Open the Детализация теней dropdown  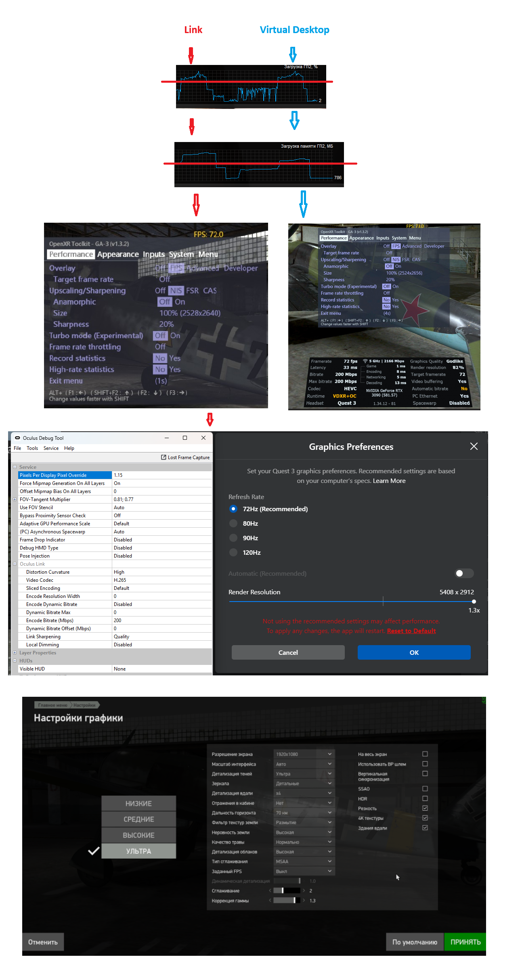pos(304,774)
